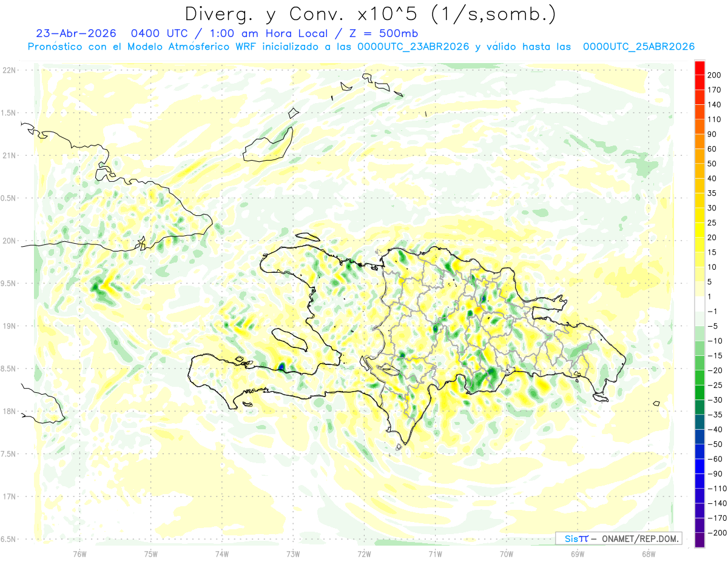Click the 22N latitude axis label

pos(10,70)
